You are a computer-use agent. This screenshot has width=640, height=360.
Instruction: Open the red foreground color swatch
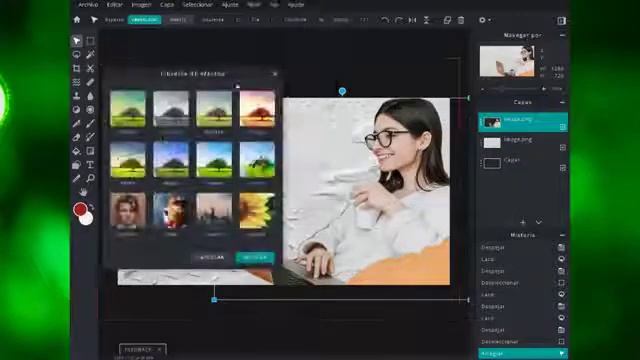tap(80, 209)
